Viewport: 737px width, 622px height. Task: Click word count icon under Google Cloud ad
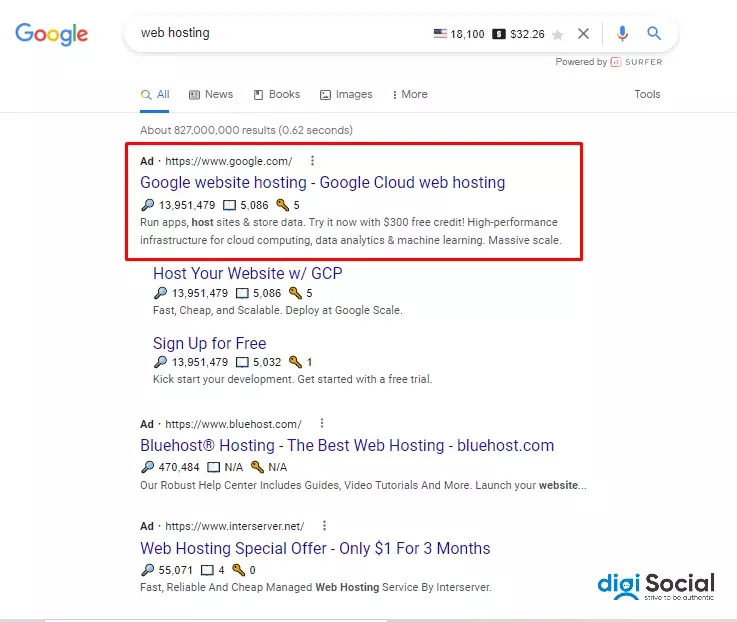(229, 205)
